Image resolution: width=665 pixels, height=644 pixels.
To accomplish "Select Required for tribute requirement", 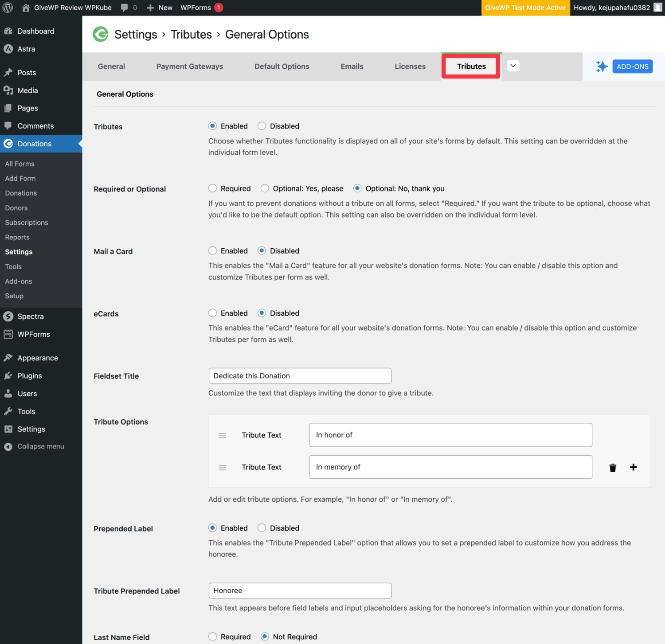I will (x=213, y=188).
